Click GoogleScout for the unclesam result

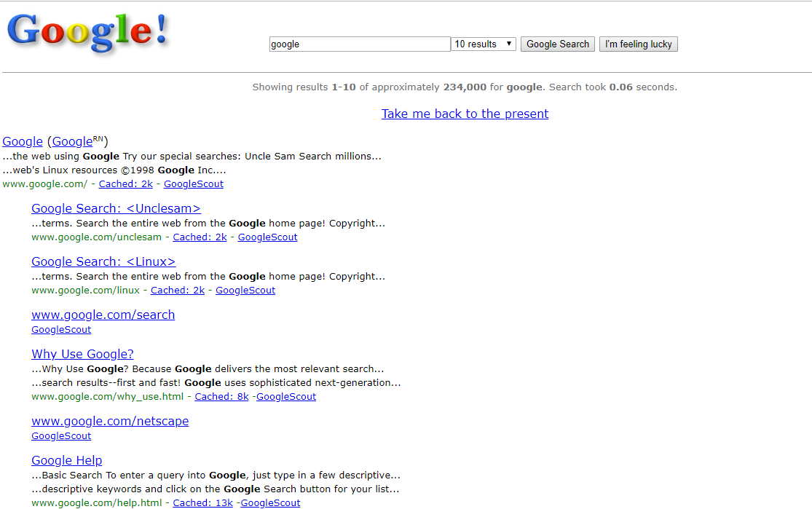pos(268,237)
